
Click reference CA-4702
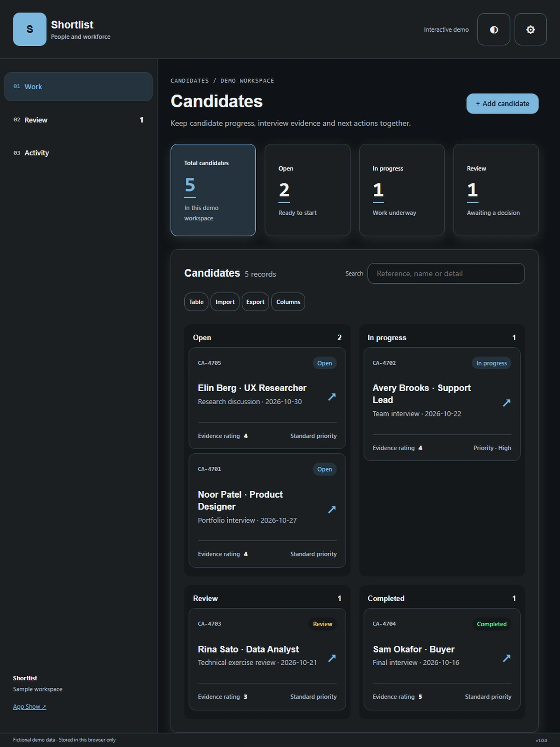pos(384,363)
